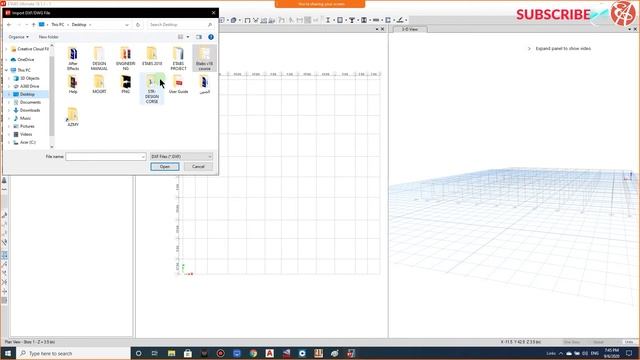Click the Search Desktop field
The image size is (640, 360).
pos(180,24)
